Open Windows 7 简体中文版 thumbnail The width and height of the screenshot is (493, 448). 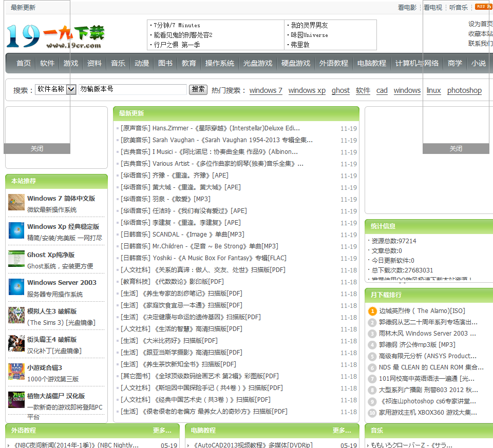[16, 202]
